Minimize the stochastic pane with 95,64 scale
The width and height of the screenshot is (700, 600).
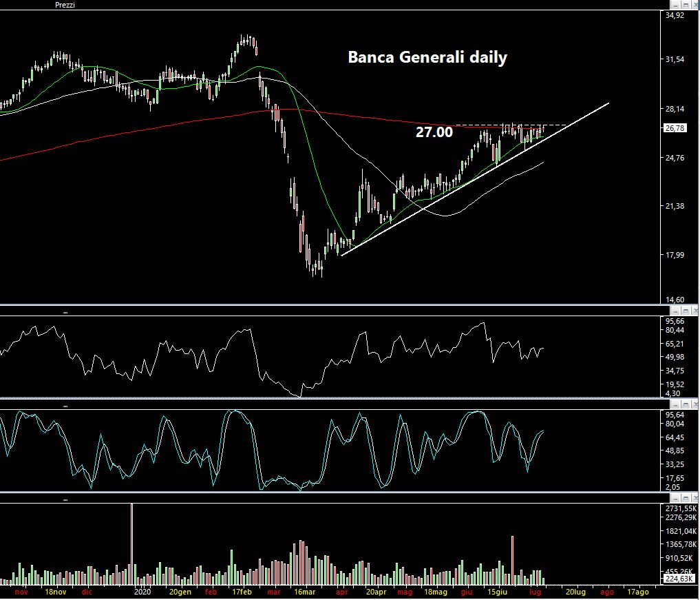[x=675, y=405]
